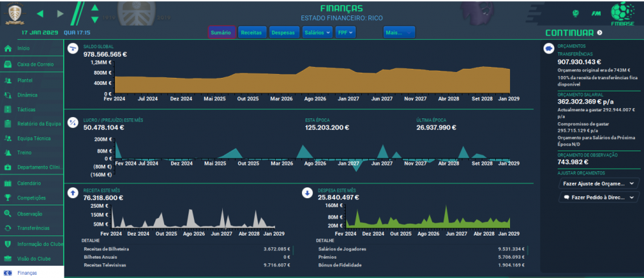Open the Treino training section in the sidebar
The image size is (644, 278).
point(32,153)
